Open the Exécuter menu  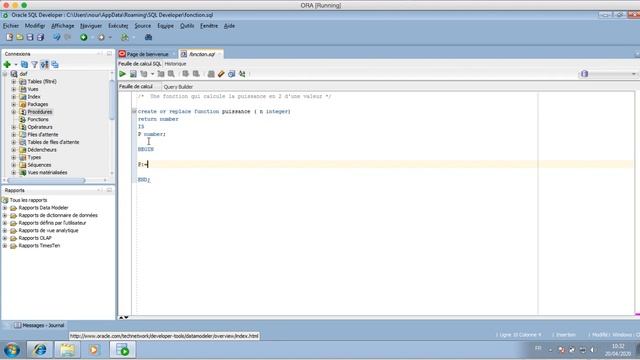pos(118,26)
